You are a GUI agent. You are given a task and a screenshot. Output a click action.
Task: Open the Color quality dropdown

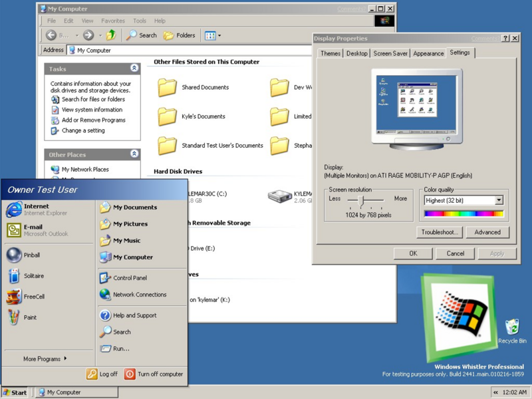pyautogui.click(x=499, y=200)
